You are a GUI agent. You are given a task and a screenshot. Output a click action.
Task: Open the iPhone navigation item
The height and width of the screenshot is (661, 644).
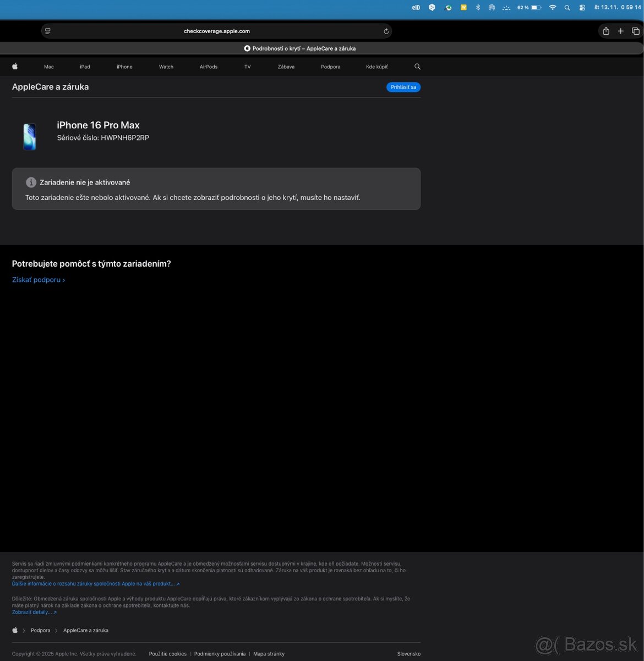124,67
